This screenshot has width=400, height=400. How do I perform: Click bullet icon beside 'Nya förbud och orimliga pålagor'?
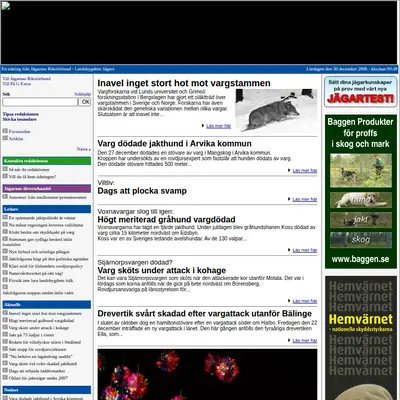[x=5, y=251]
